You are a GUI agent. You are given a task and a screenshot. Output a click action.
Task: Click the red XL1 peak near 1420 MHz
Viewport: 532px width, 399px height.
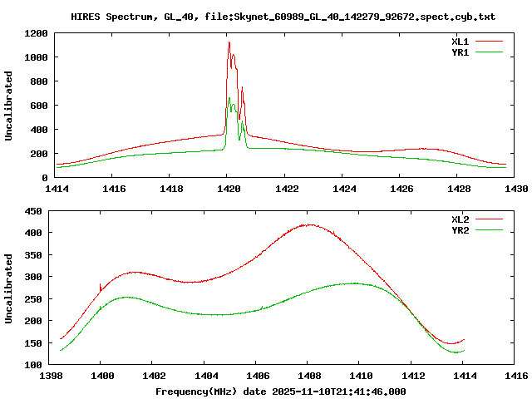(229, 43)
